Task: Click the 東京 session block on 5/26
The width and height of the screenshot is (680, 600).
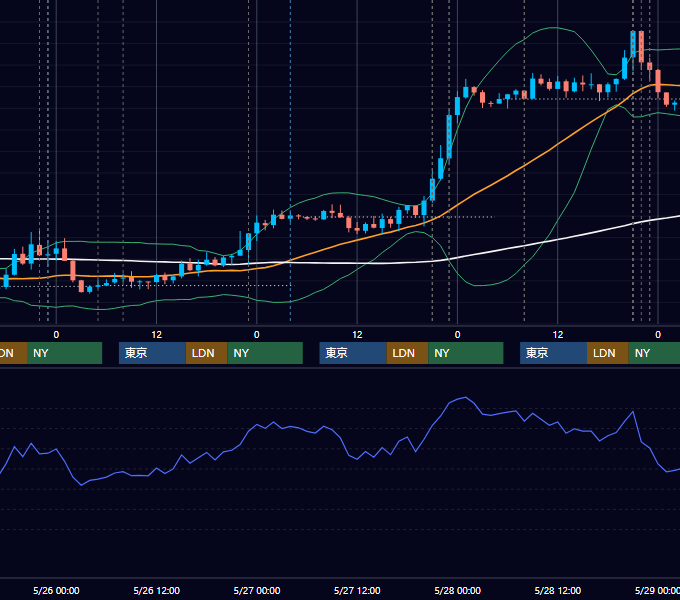Action: pyautogui.click(x=152, y=353)
